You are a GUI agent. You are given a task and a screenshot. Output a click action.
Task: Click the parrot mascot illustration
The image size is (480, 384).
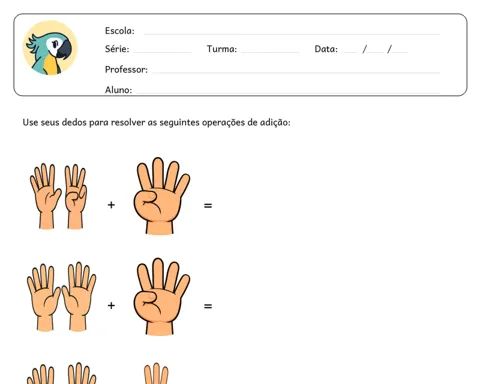[50, 48]
